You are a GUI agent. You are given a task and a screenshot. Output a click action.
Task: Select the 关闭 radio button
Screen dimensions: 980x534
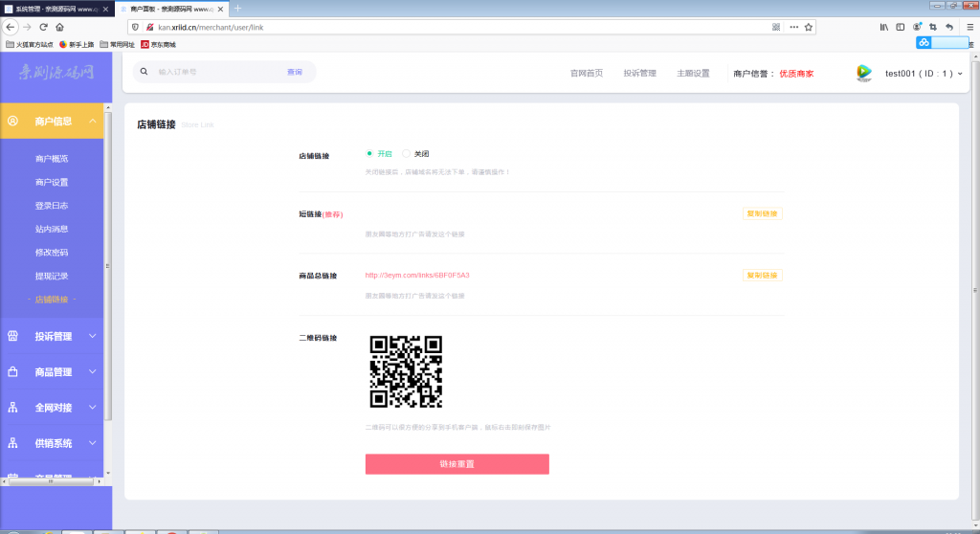407,153
